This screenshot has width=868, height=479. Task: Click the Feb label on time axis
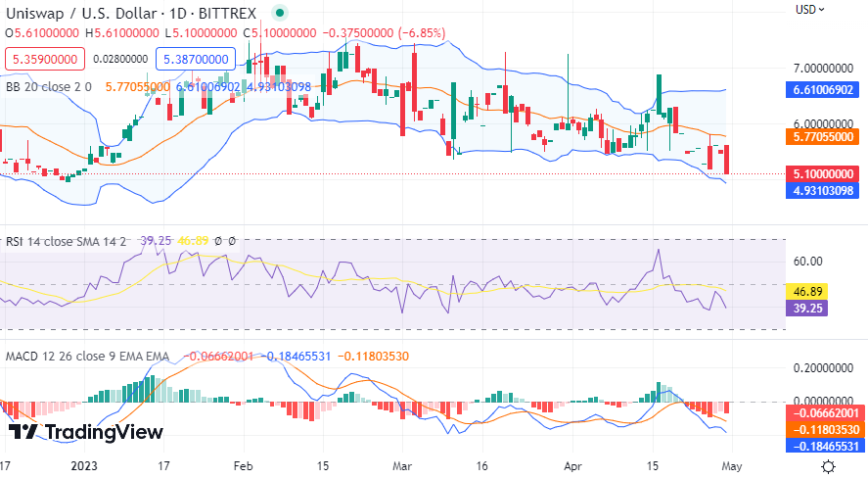(243, 466)
